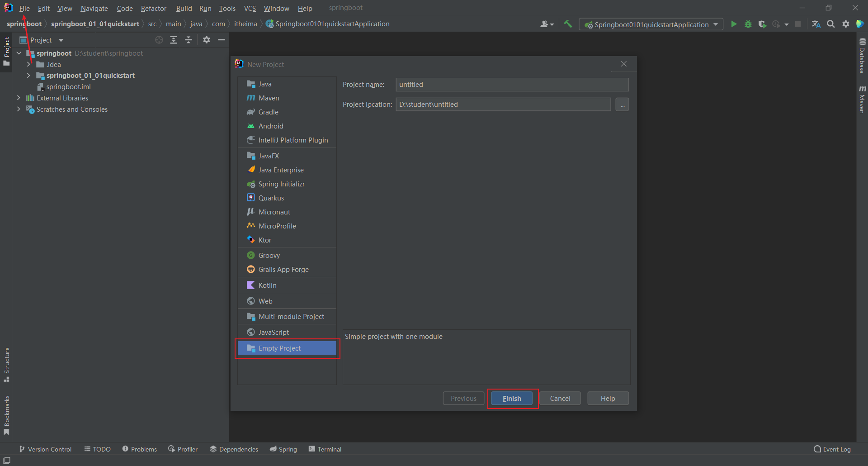Click Collapse All icon in Project panel
The width and height of the screenshot is (868, 466).
[189, 40]
